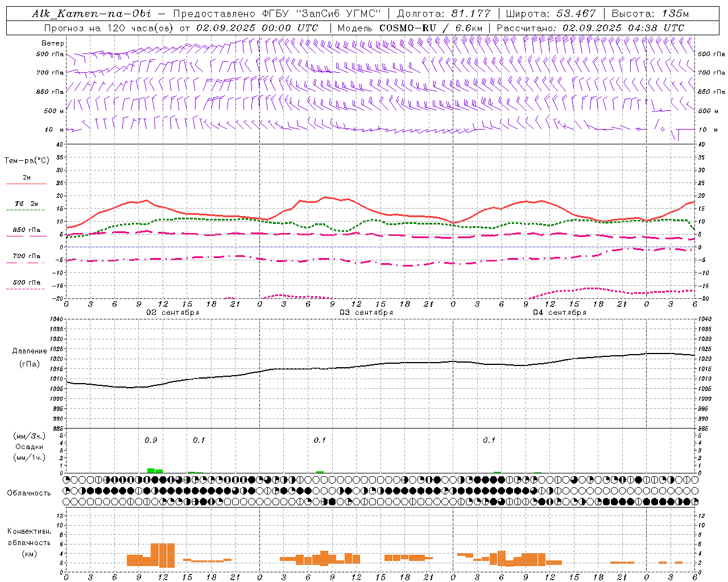This screenshot has height=582, width=728.
Task: Click the Тем-ра(°C) temperature panel label
Action: pyautogui.click(x=27, y=161)
